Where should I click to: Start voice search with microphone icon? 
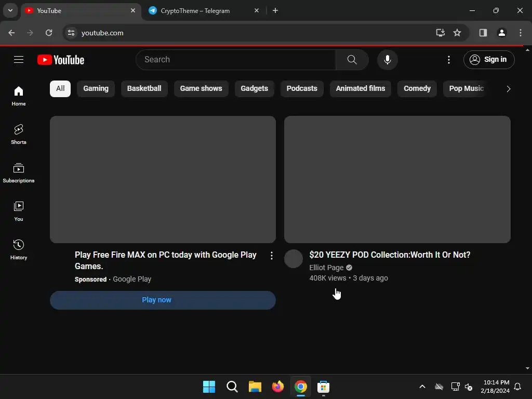pos(387,60)
